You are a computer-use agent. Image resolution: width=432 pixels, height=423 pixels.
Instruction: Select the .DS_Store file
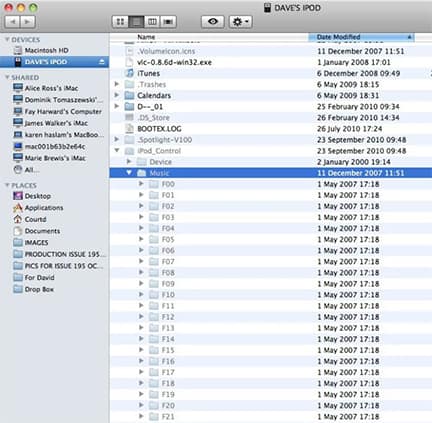(x=153, y=118)
